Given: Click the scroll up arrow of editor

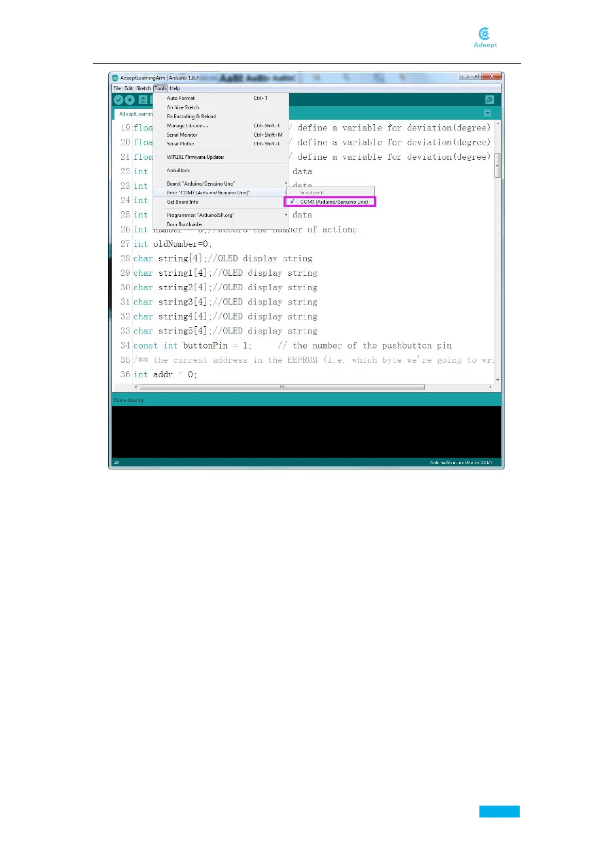Looking at the screenshot, I should coord(497,124).
